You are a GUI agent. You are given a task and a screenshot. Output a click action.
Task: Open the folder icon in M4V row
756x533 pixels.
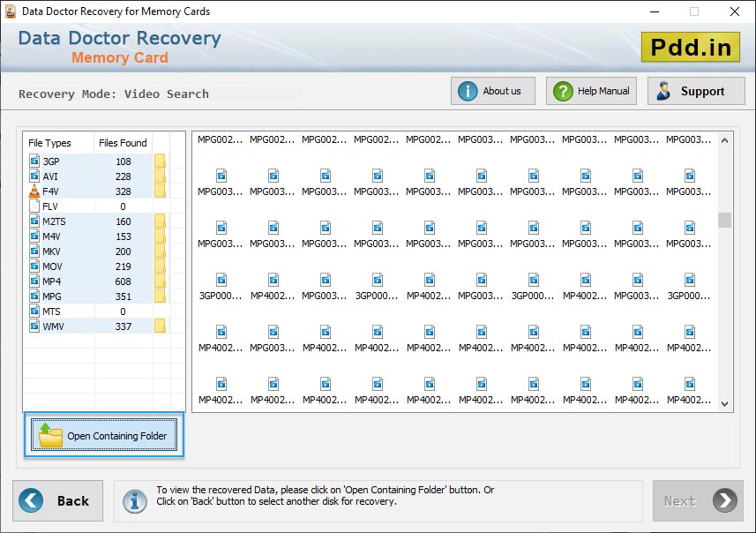[x=160, y=236]
